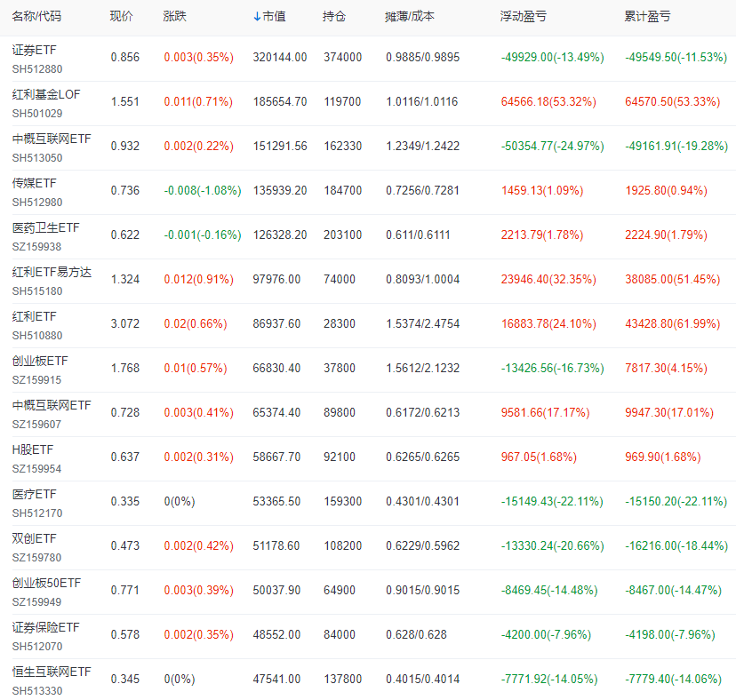Open 创业板50ETF name
736x700 pixels.
click(x=46, y=583)
